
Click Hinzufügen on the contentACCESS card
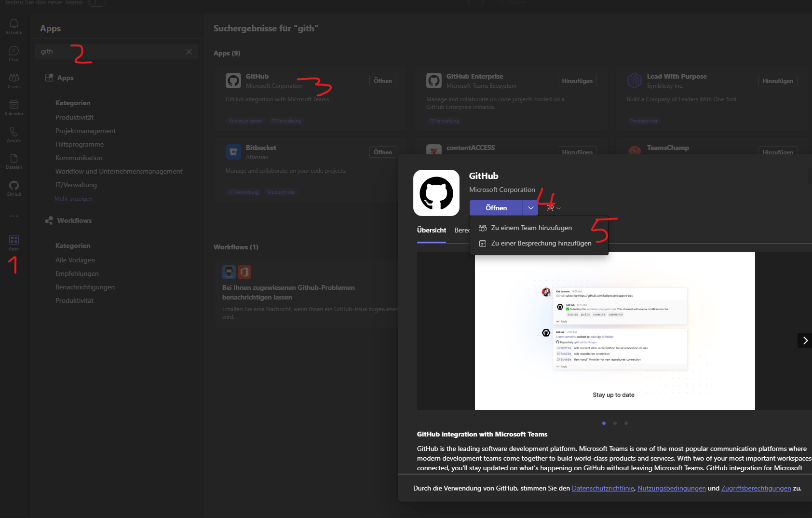point(577,151)
